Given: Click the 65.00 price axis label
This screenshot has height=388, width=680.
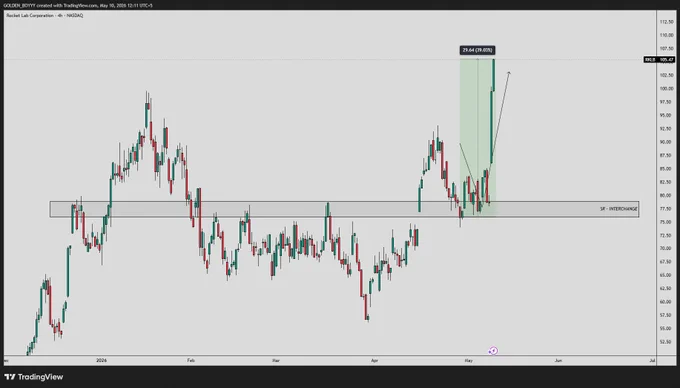Looking at the screenshot, I should [666, 275].
